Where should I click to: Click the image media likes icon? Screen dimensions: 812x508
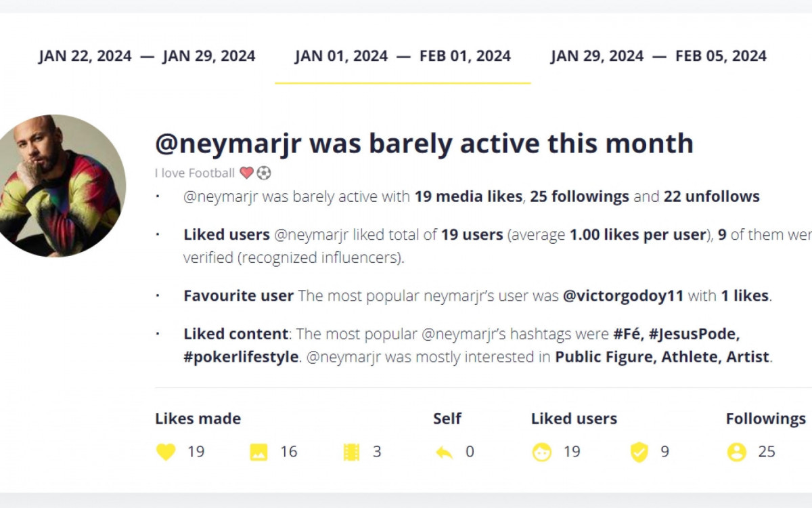coord(258,452)
